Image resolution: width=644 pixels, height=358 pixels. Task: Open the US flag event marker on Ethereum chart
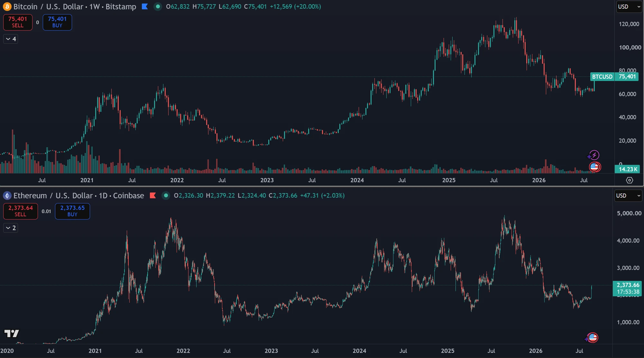coord(593,338)
